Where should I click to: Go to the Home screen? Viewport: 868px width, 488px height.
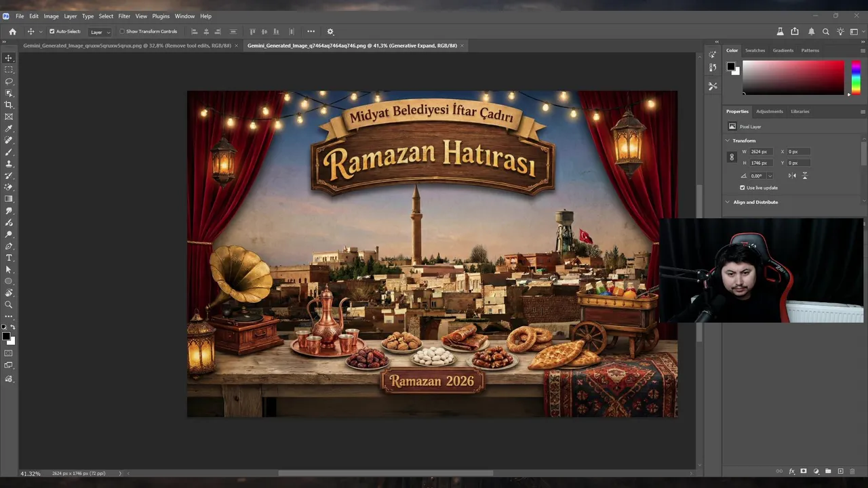point(12,31)
